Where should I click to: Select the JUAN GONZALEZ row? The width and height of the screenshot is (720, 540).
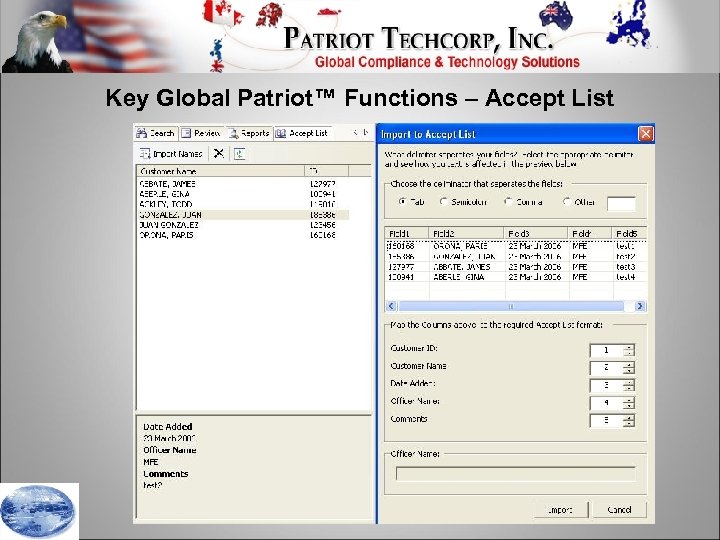click(243, 225)
